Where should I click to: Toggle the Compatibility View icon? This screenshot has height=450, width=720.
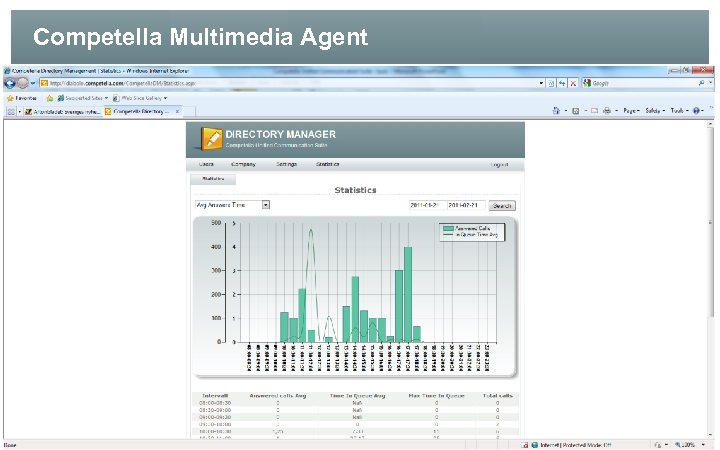551,83
